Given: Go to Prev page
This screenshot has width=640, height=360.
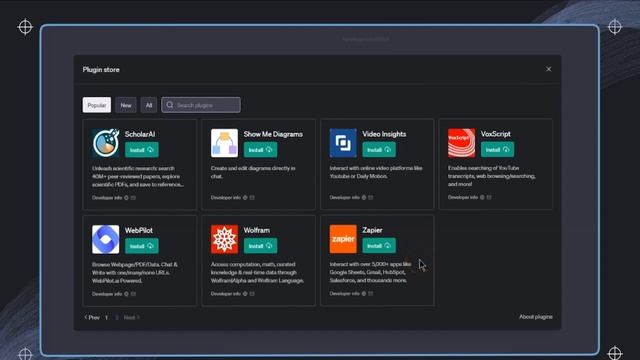Looking at the screenshot, I should click(x=92, y=317).
